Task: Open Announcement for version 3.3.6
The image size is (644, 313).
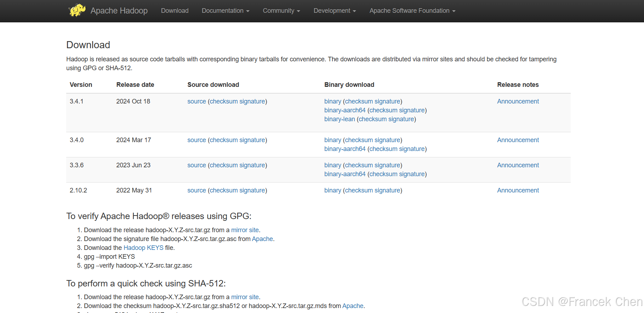Action: [518, 165]
